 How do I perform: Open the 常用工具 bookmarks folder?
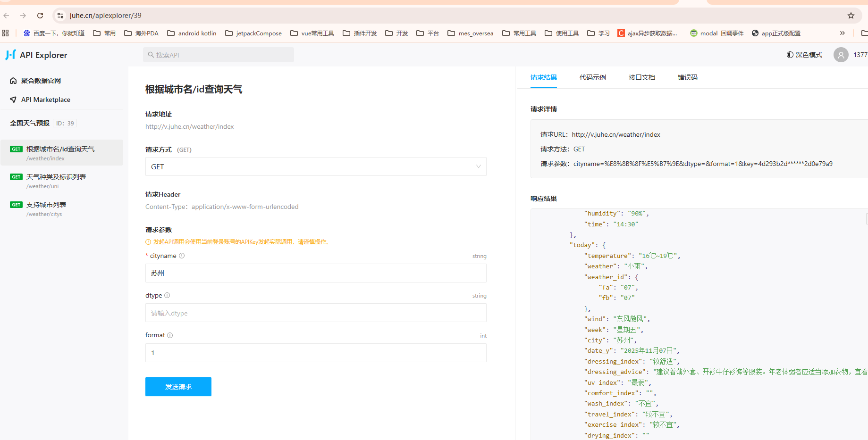coord(519,33)
